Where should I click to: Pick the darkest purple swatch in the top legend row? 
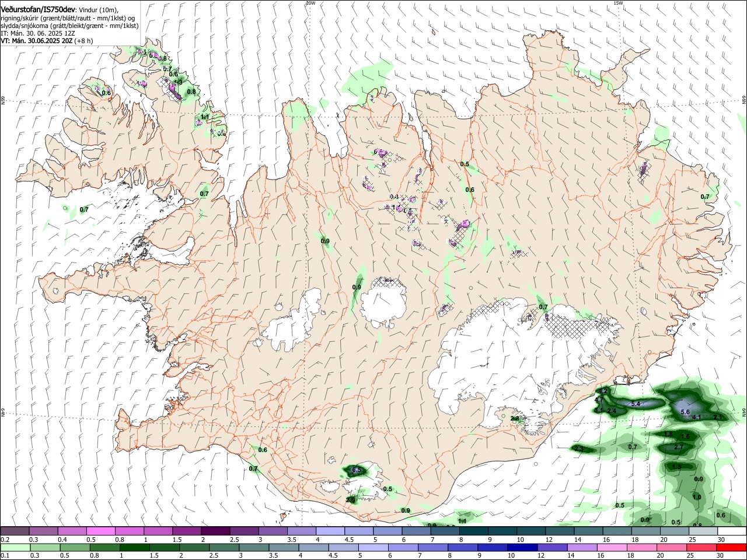coord(215,531)
